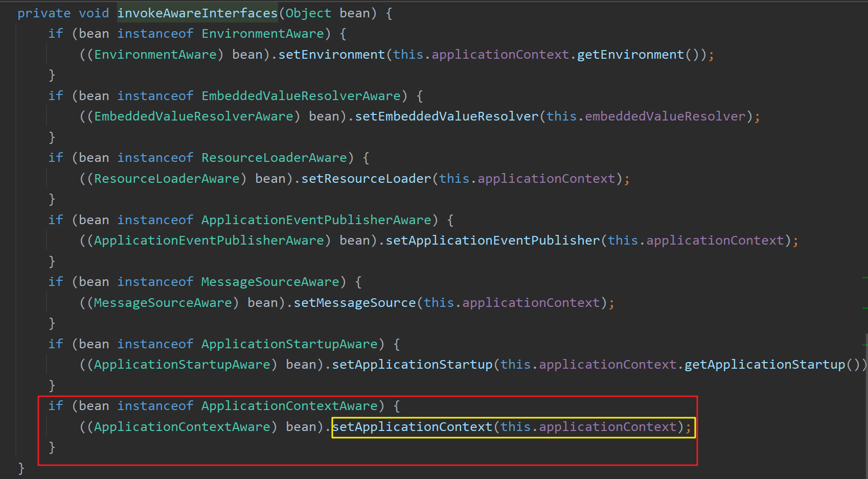Click the setResourceLoader method call

click(x=366, y=179)
